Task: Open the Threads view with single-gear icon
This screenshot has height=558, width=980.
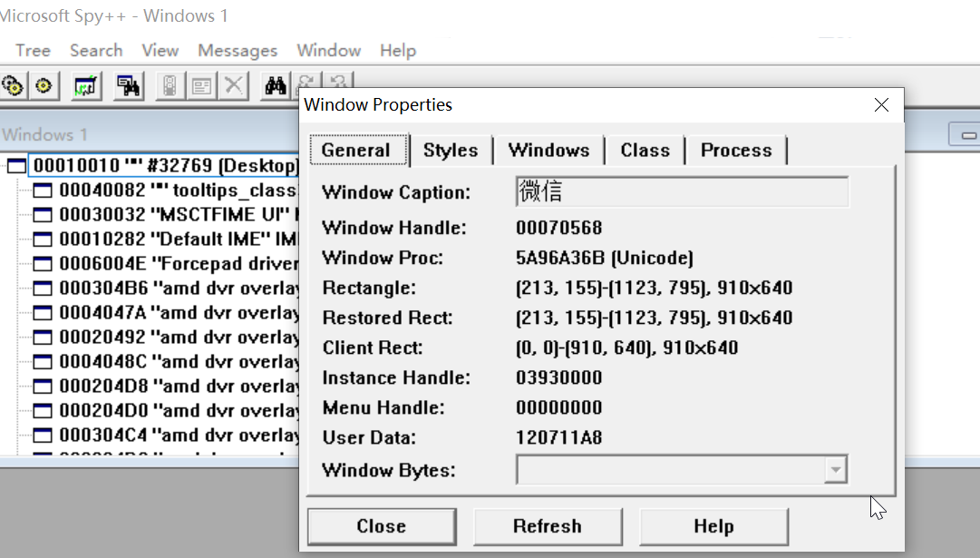Action: pyautogui.click(x=44, y=85)
